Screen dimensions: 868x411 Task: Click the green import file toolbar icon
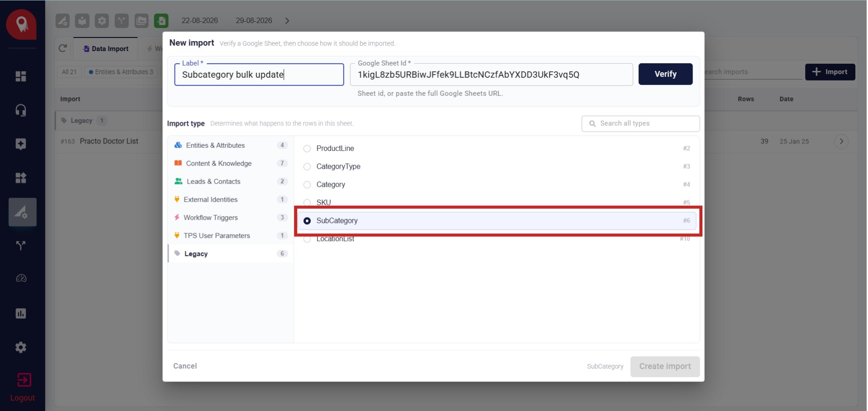tap(161, 21)
